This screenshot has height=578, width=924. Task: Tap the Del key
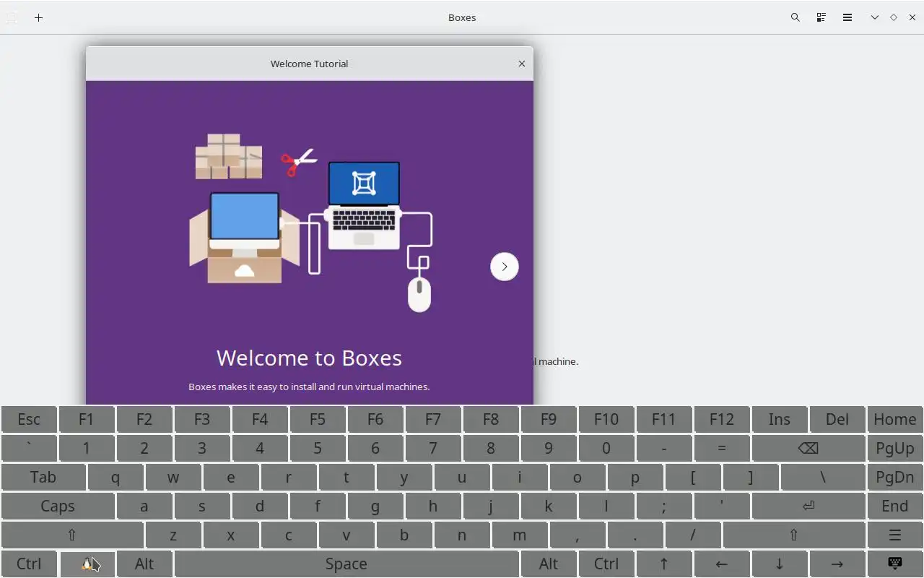(x=837, y=419)
